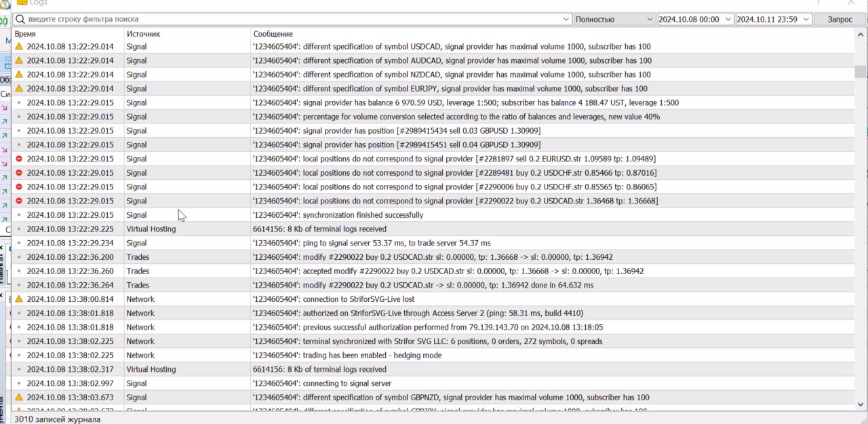Viewport: 868px width, 424px height.
Task: Click the red error icon on the #2281897 EURUSD.str row
Action: 19,159
